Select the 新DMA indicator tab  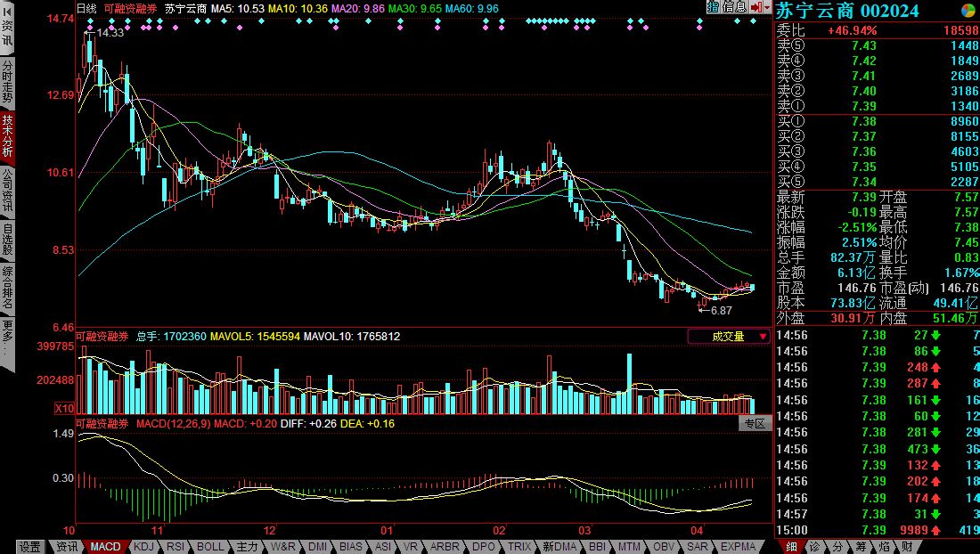tap(559, 547)
